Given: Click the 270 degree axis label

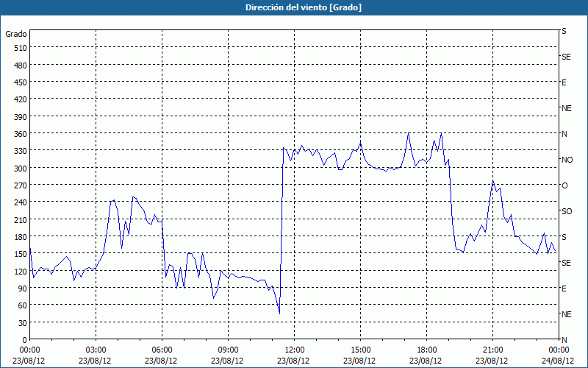Looking at the screenshot, I should (21, 185).
